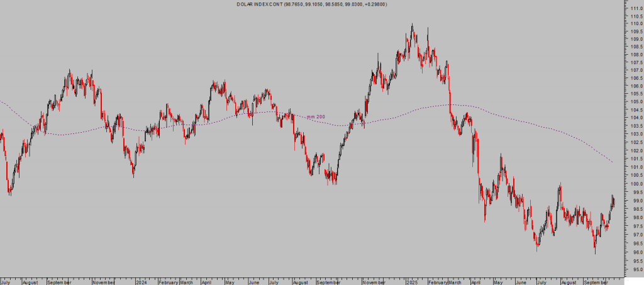Click the 105.0 price axis label
The height and width of the screenshot is (285, 644).
pos(635,101)
